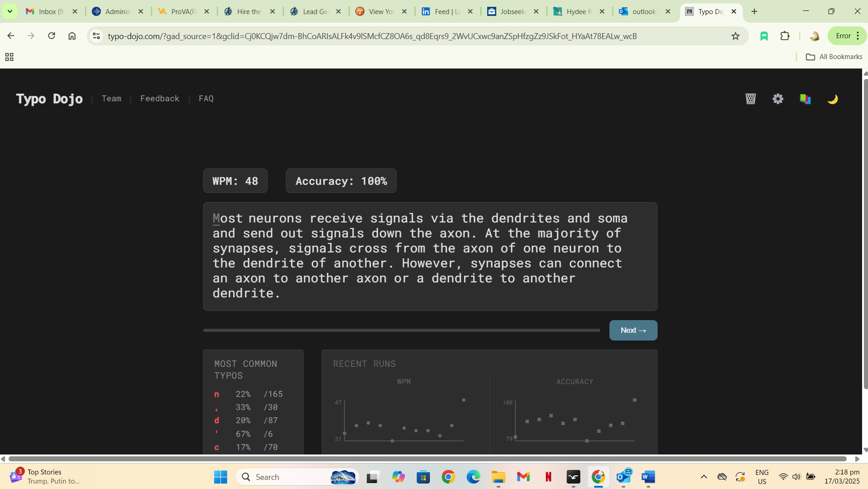Open the All Bookmarks folder

834,57
